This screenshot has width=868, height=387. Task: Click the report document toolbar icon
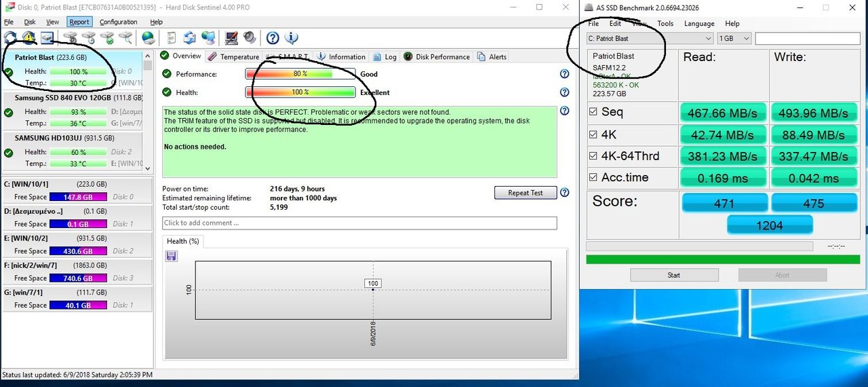pos(172,38)
